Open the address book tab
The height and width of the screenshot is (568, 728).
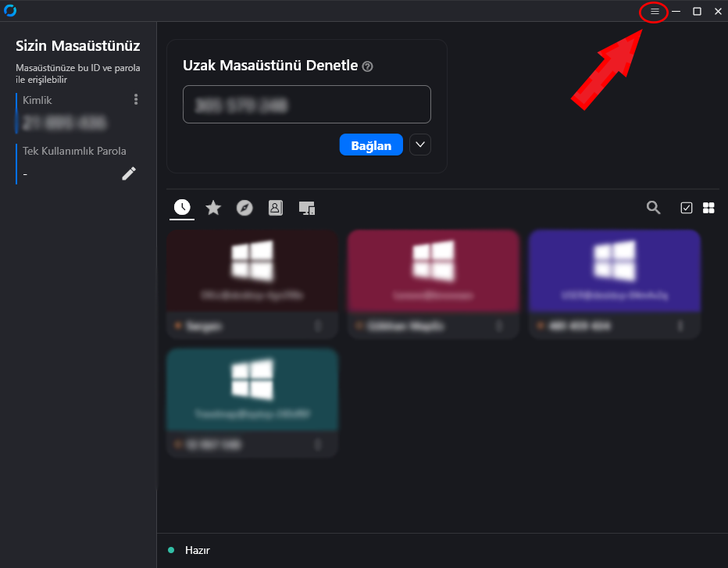[x=275, y=208]
